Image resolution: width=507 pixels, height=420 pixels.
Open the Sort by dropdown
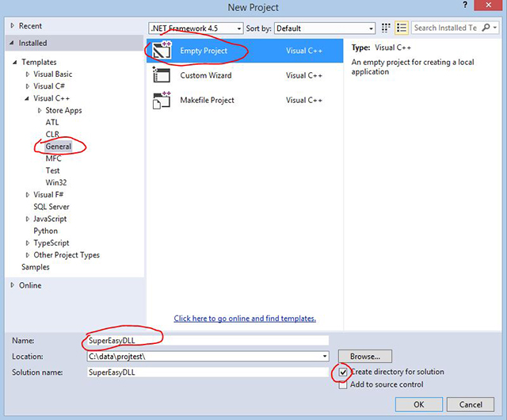tap(325, 29)
